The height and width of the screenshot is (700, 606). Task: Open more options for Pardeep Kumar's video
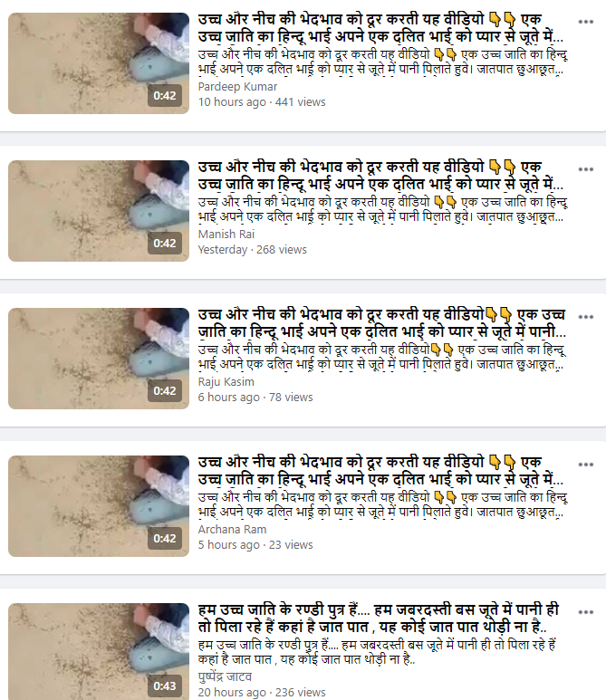click(x=585, y=22)
